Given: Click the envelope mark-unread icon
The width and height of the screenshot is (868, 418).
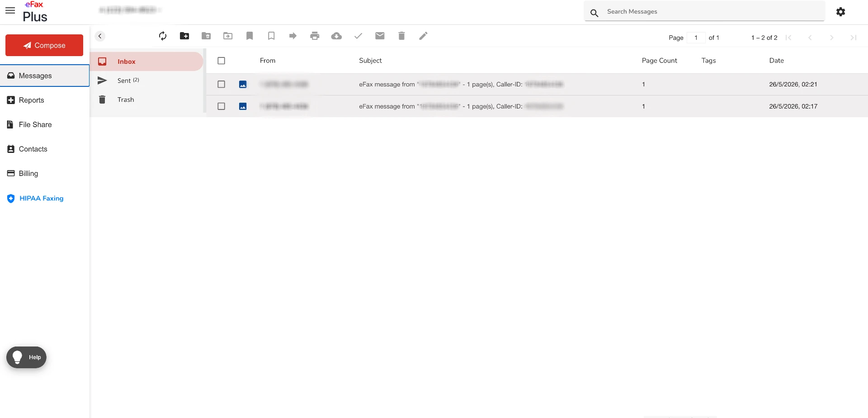Looking at the screenshot, I should click(x=380, y=36).
